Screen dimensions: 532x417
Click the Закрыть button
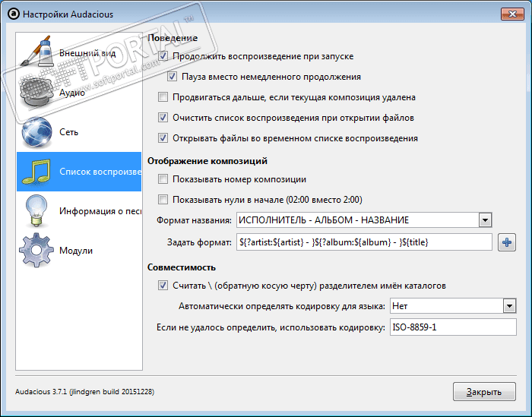click(x=484, y=392)
